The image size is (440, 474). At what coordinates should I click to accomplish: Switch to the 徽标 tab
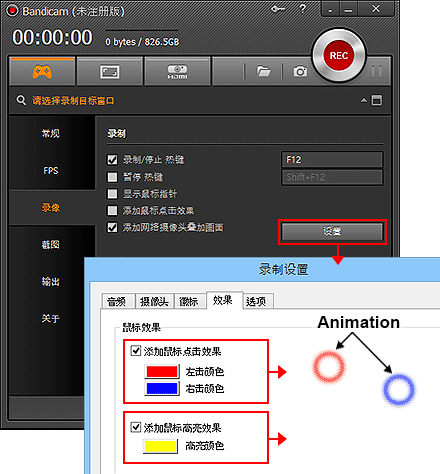tap(189, 302)
